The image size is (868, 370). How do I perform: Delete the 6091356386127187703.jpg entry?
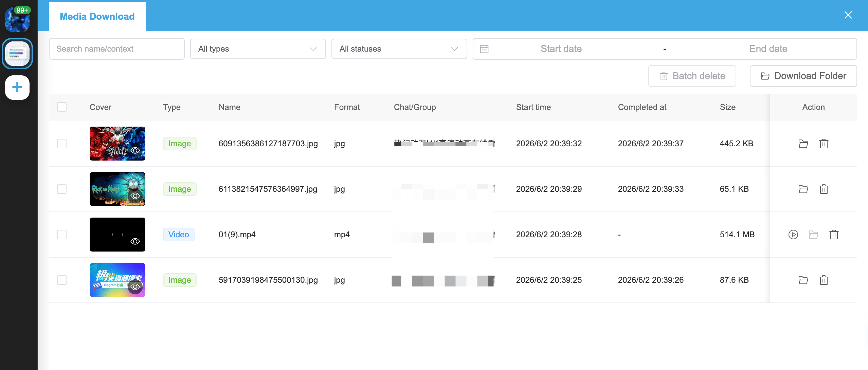824,144
